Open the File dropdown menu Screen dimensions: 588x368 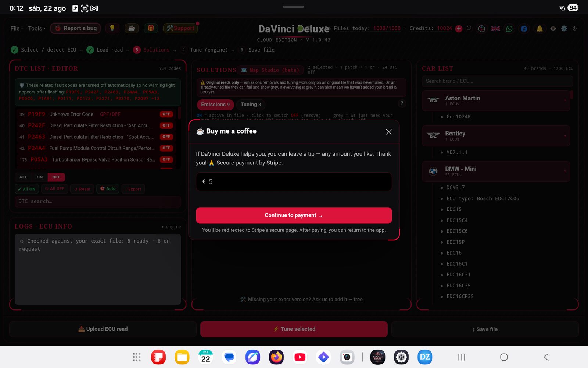click(17, 28)
